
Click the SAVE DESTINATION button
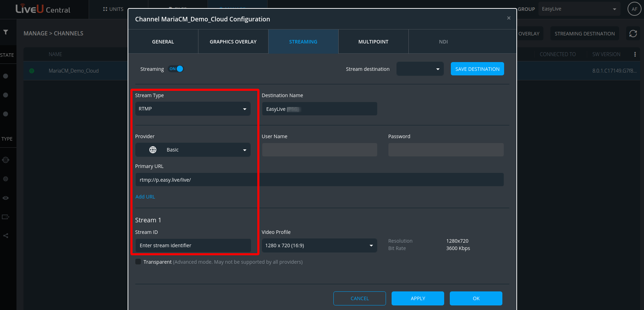click(x=477, y=69)
